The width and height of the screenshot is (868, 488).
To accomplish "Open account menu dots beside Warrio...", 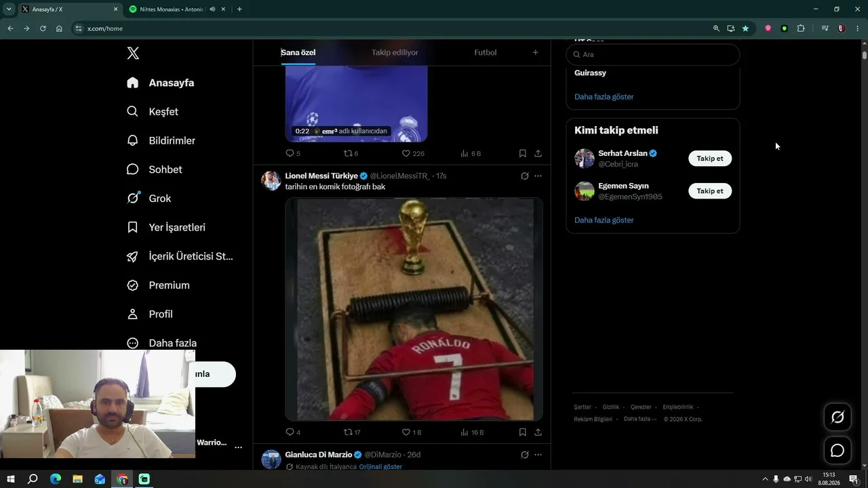I will pos(238,447).
